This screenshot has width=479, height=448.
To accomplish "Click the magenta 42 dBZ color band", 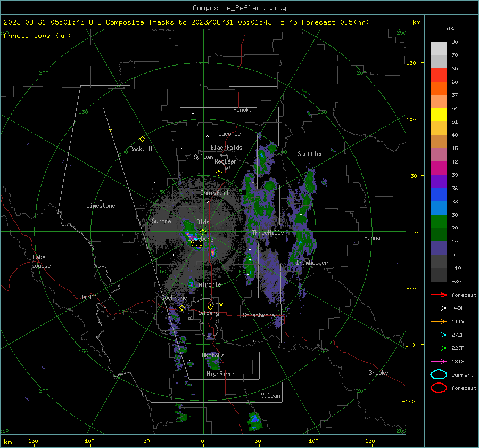I will pyautogui.click(x=439, y=168).
